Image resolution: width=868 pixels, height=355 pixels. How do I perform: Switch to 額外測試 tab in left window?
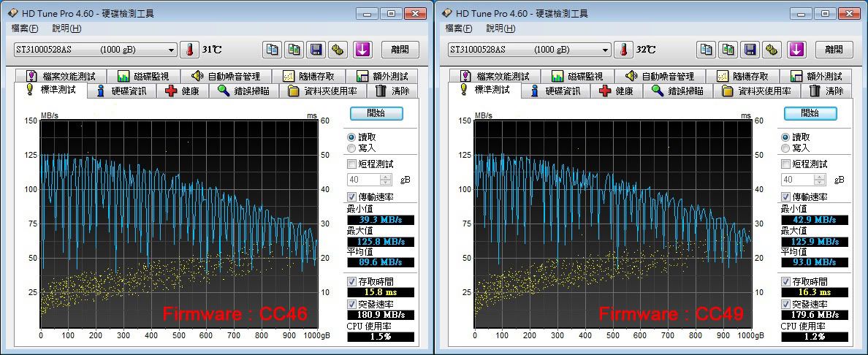pos(381,76)
